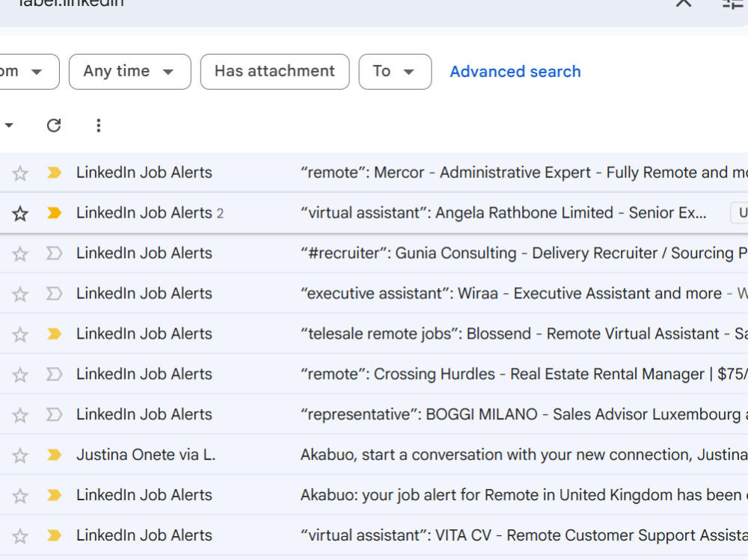Star the Remote in United Kingdom alert email
The width and height of the screenshot is (748, 560).
click(x=20, y=496)
